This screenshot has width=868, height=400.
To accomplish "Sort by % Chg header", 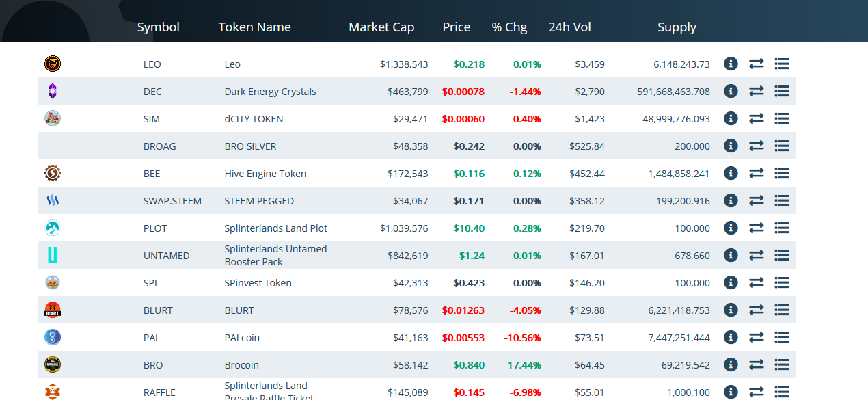I will [509, 27].
